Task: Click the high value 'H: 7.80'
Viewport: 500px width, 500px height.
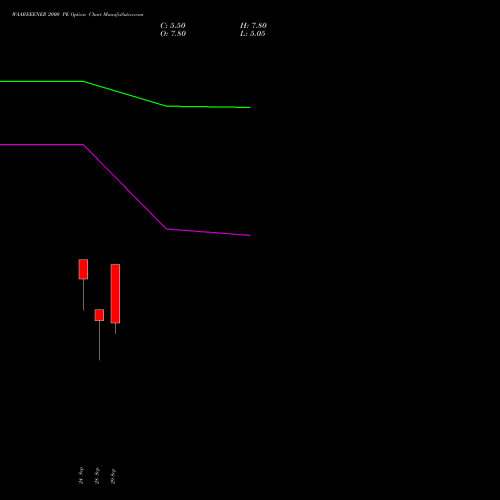Action: point(253,25)
